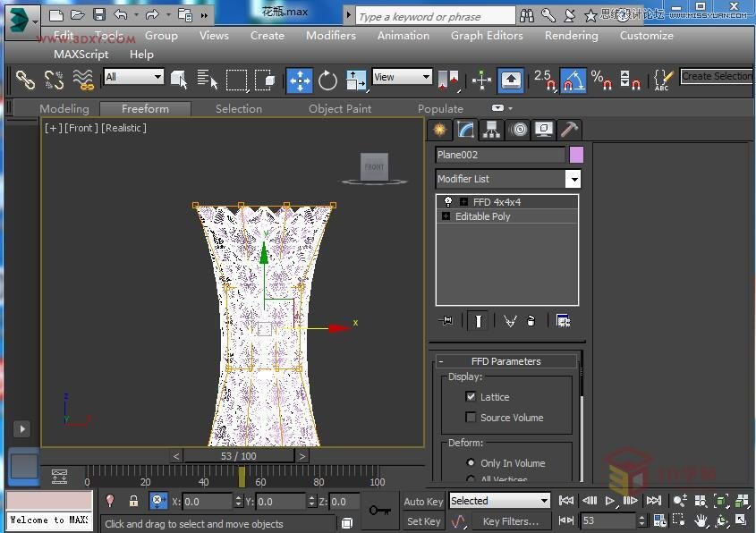Click the Pin Stack icon
The height and width of the screenshot is (533, 756).
click(x=446, y=321)
